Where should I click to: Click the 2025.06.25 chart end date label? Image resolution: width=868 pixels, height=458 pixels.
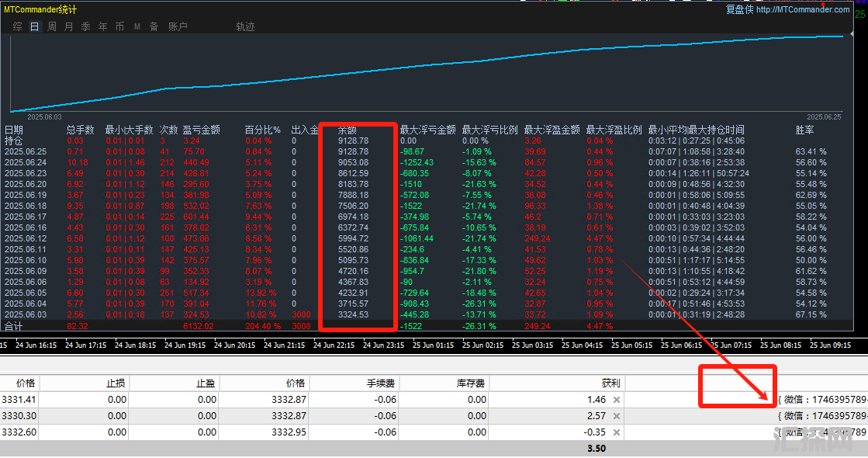coord(824,117)
